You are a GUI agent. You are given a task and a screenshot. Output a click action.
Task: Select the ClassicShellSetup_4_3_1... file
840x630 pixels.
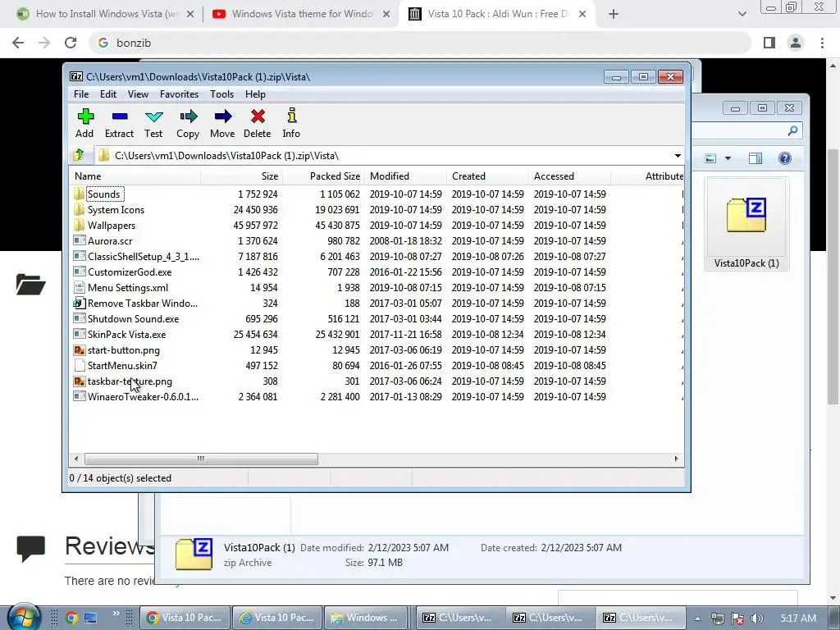point(137,257)
